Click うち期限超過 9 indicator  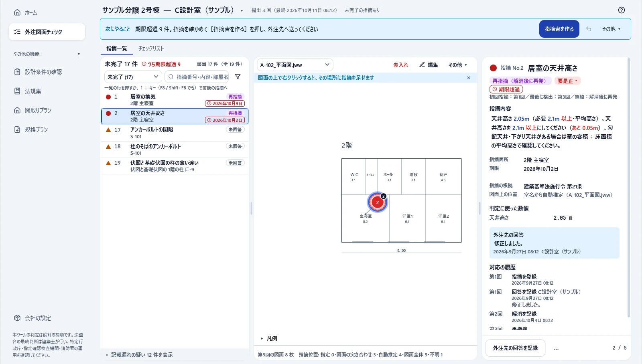[x=161, y=64]
